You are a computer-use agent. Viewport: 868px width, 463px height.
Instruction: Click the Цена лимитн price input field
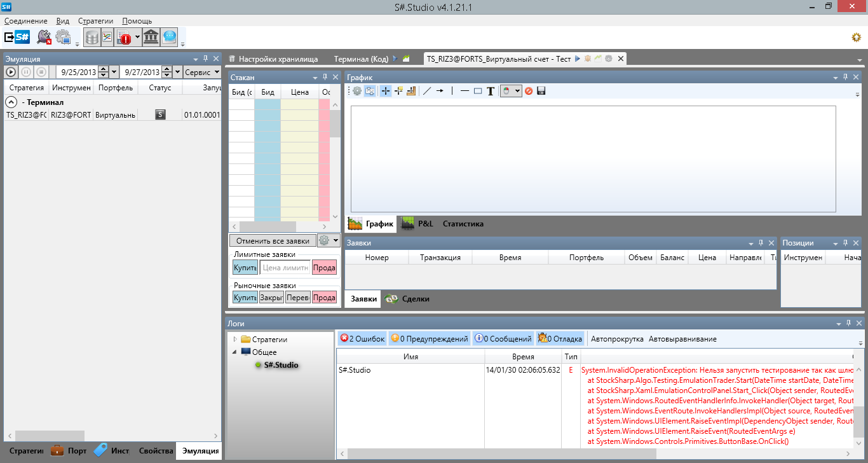(x=285, y=268)
